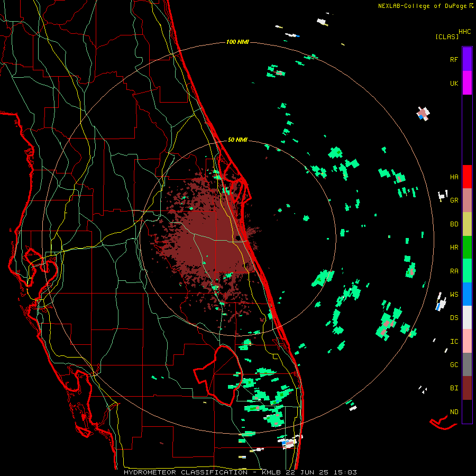476x476 pixels.
Task: Click the '100 NMI' range ring label
Action: (x=237, y=42)
